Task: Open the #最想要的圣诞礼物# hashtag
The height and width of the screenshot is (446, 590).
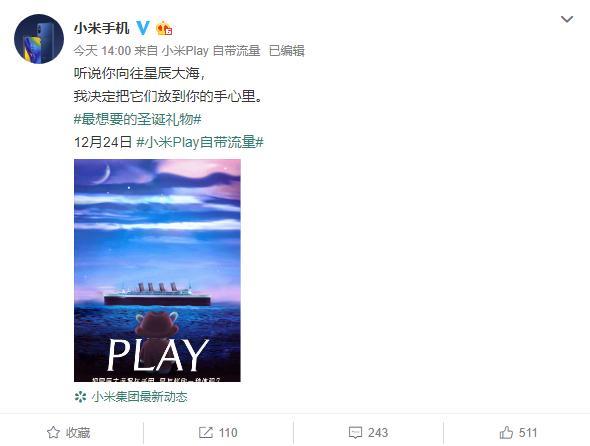Action: (138, 119)
